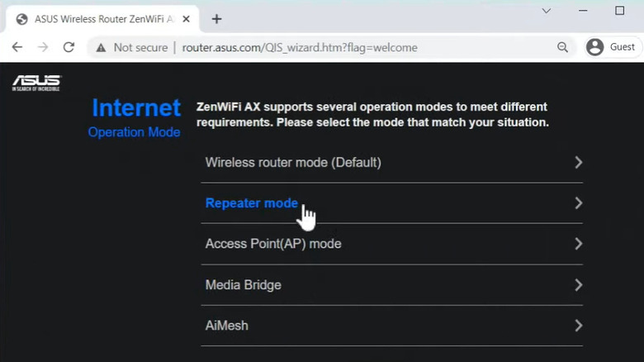Expand Repeater mode chevron arrow
The height and width of the screenshot is (362, 644).
(578, 203)
